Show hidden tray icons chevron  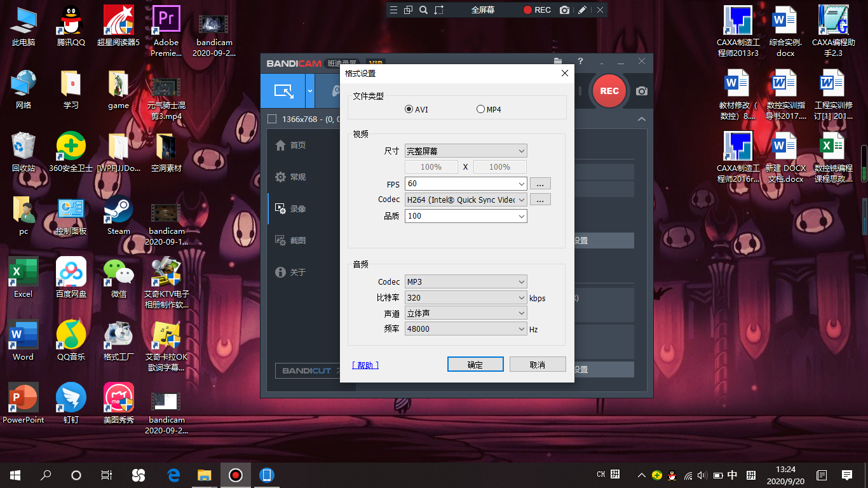click(x=641, y=475)
